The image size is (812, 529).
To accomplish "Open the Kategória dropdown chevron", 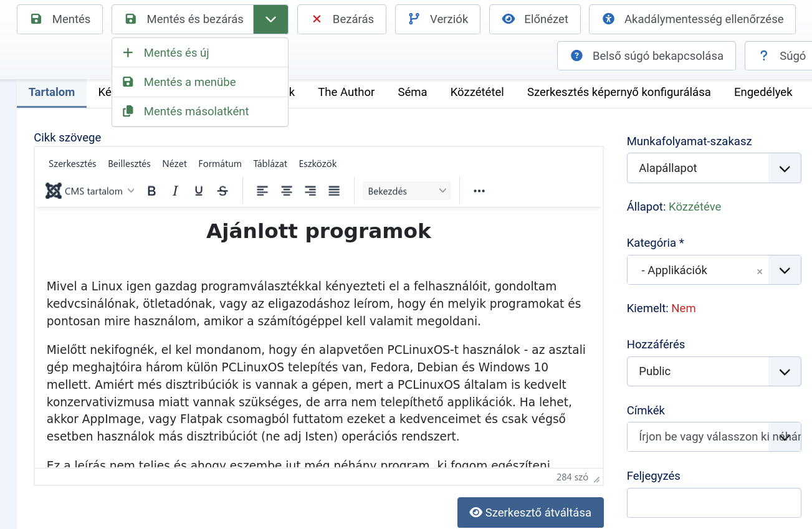I will click(785, 270).
